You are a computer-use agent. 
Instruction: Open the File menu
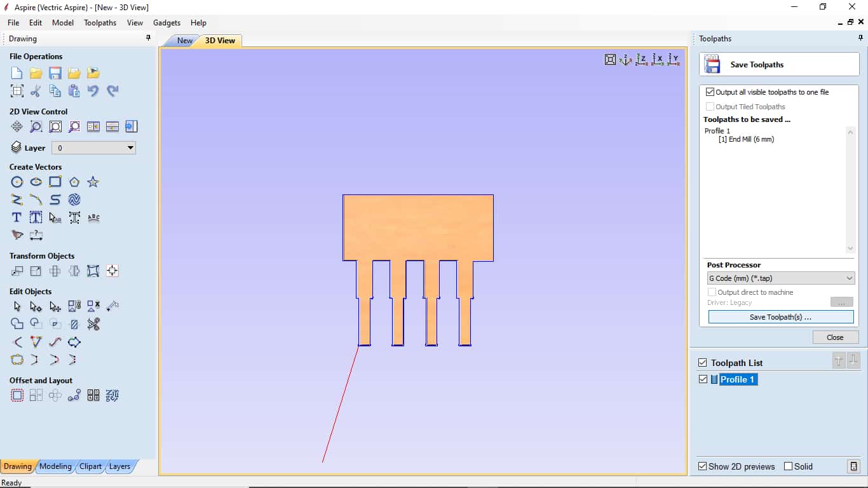click(x=13, y=22)
